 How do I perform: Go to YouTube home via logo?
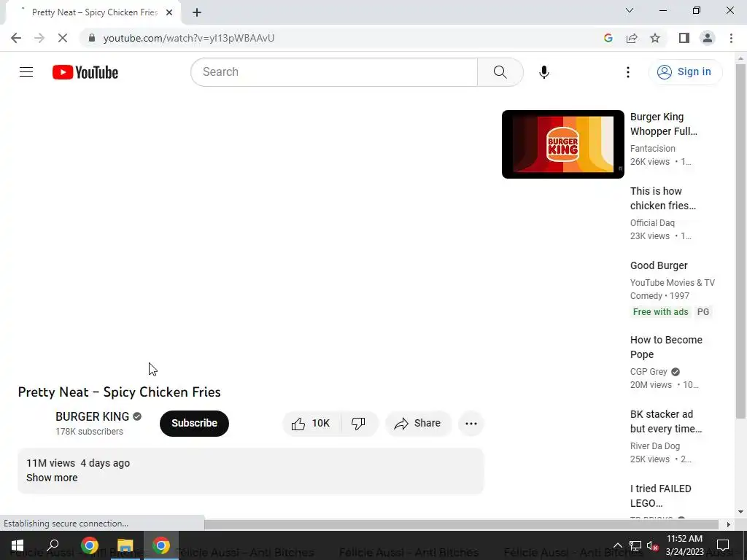point(85,72)
